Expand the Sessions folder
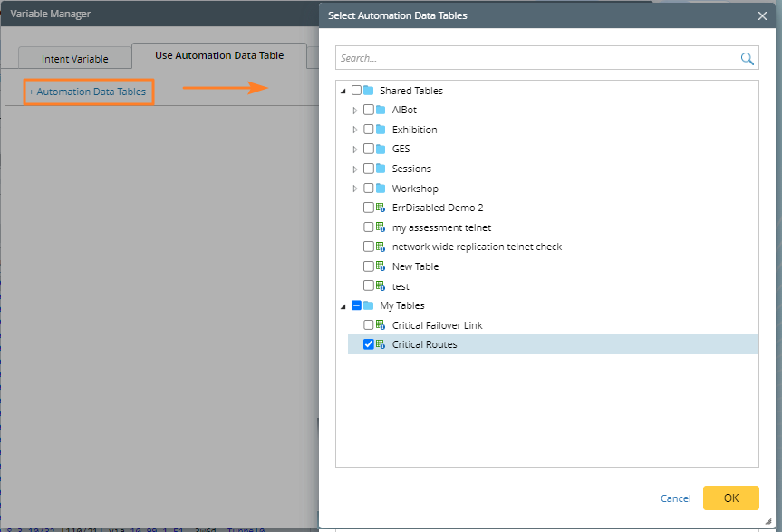The height and width of the screenshot is (532, 782). click(x=355, y=169)
